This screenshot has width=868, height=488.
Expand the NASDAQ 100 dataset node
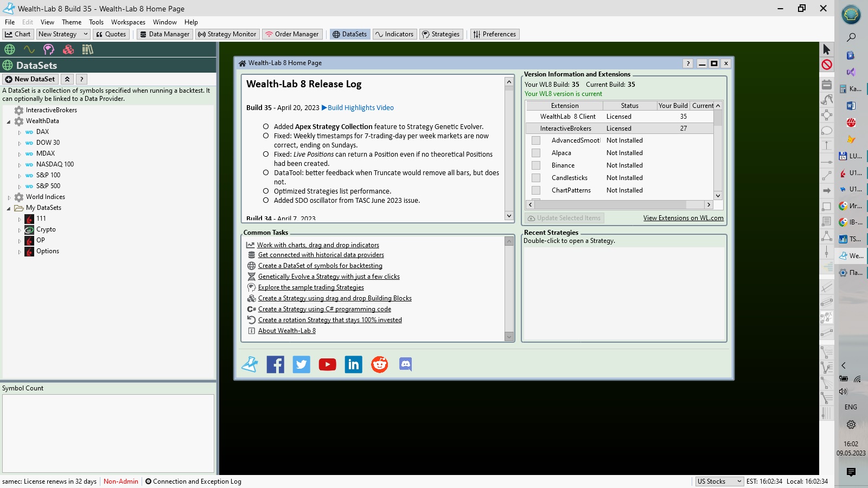tap(20, 165)
